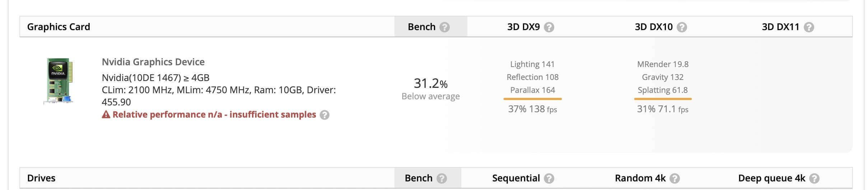
Task: Click the 3D DX10 question mark icon
Action: pos(682,27)
